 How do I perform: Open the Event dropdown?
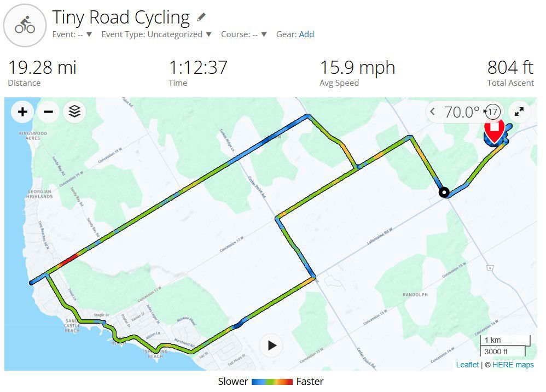click(72, 34)
